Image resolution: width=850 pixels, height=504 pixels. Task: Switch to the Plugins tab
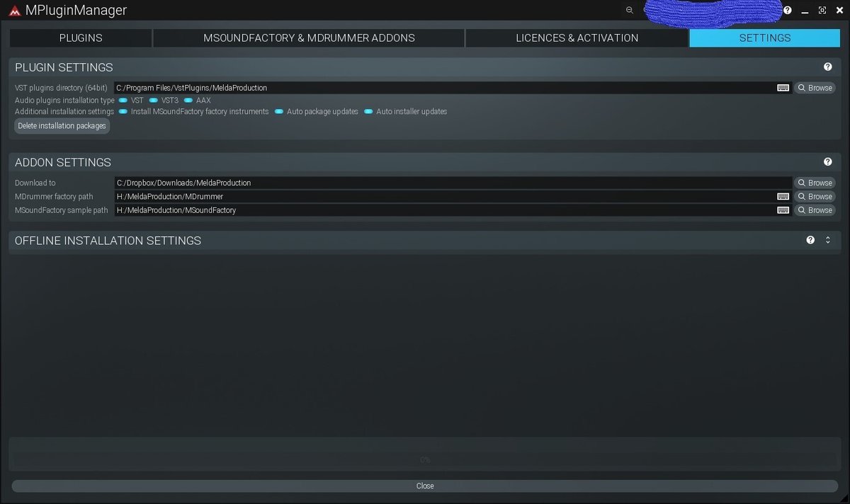pos(81,38)
